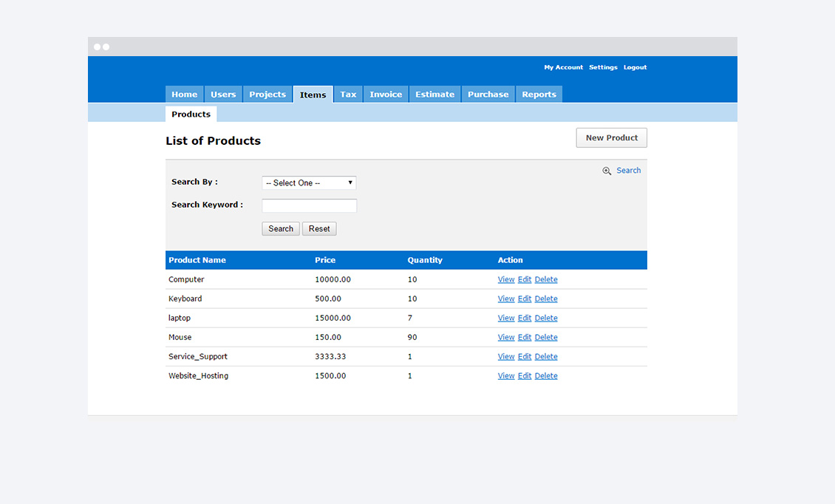Click the Logout link
The height and width of the screenshot is (504, 835).
coord(635,67)
